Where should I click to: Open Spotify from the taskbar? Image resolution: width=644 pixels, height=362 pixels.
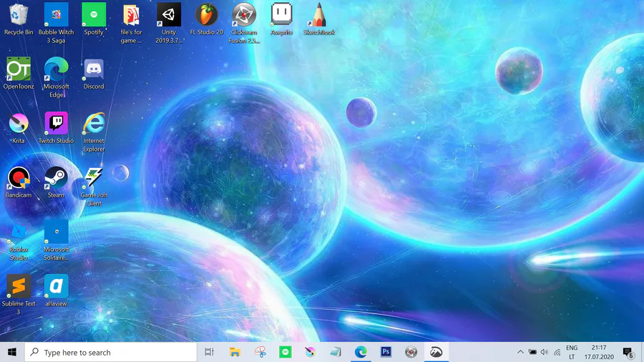point(285,352)
